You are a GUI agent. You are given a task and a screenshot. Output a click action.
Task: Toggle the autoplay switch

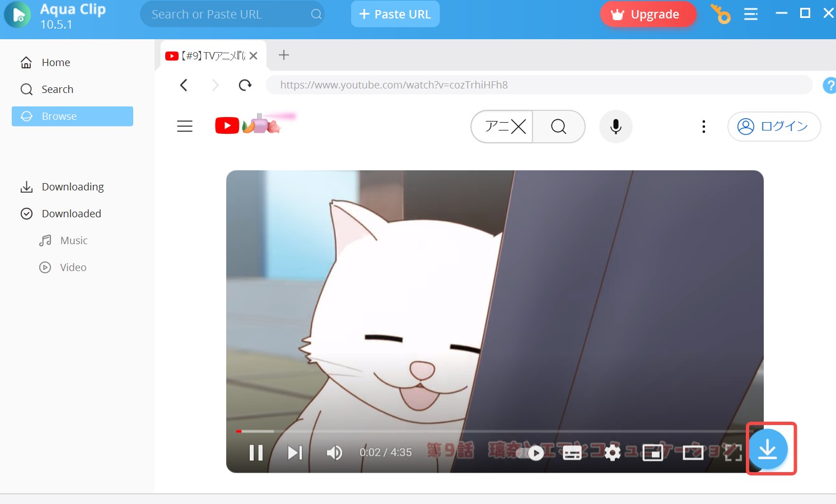(530, 453)
